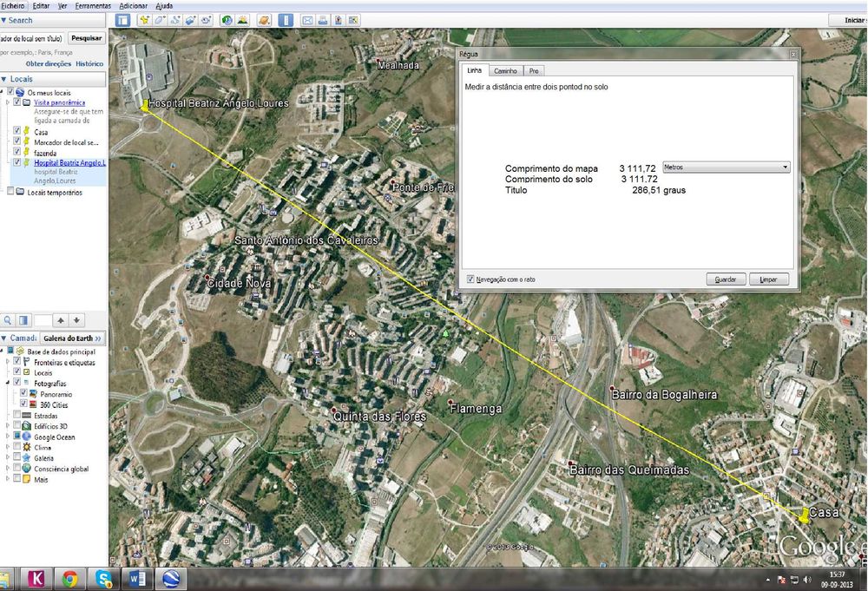The width and height of the screenshot is (868, 591).
Task: Open the Ferramentas menu
Action: (x=93, y=5)
